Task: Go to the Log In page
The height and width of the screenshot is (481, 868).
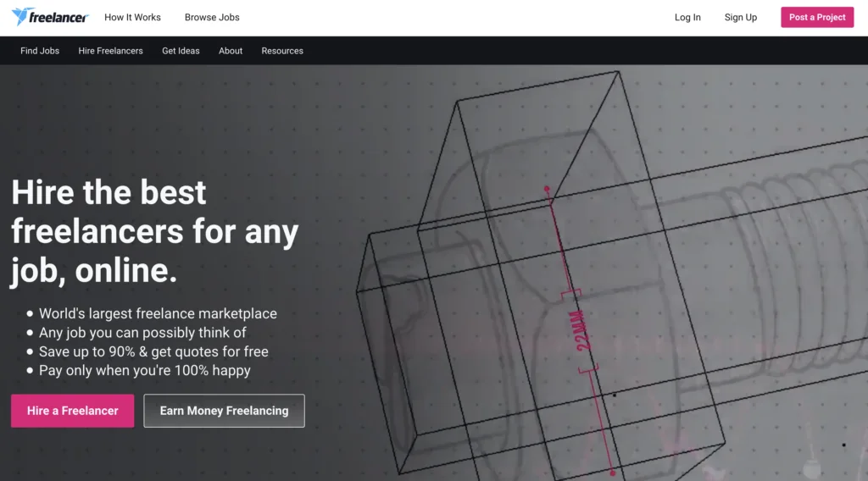Action: click(x=687, y=17)
